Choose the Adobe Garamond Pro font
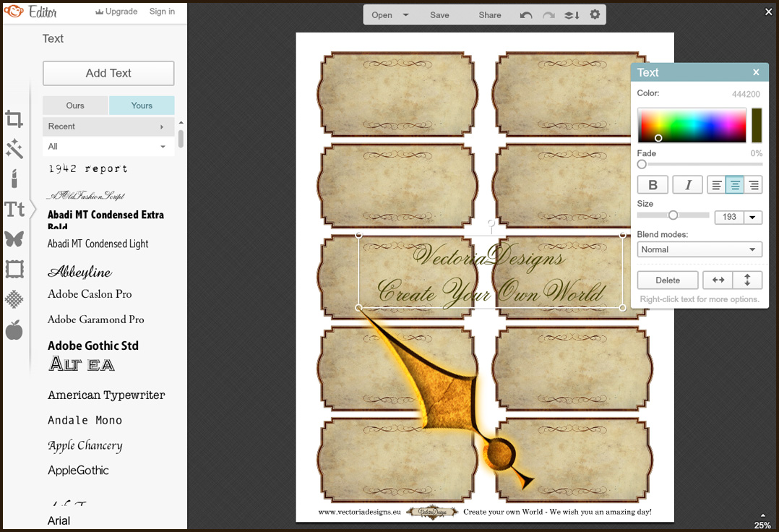This screenshot has height=532, width=779. 96,319
